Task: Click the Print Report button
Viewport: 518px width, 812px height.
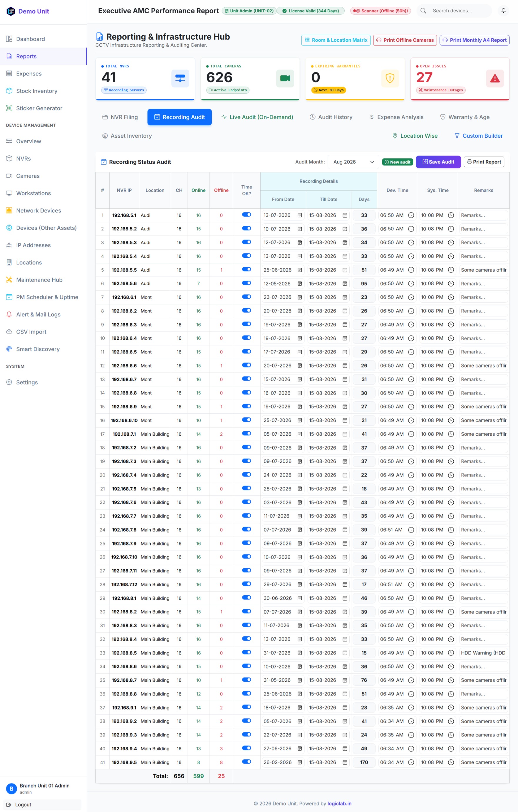Action: point(484,162)
